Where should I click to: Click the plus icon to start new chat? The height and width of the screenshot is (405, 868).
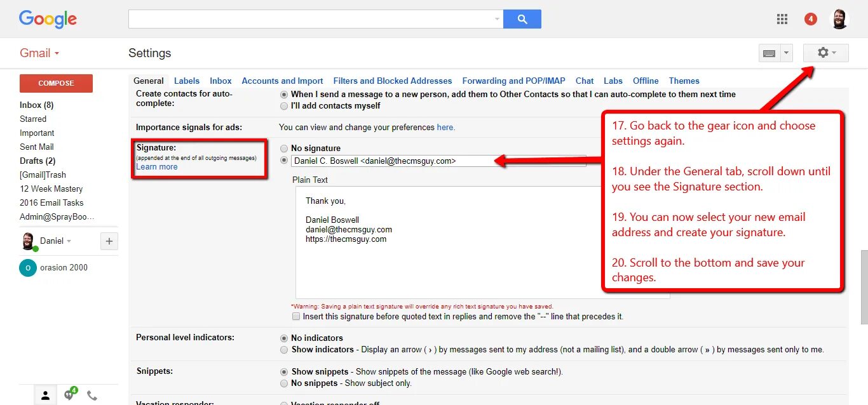[109, 241]
